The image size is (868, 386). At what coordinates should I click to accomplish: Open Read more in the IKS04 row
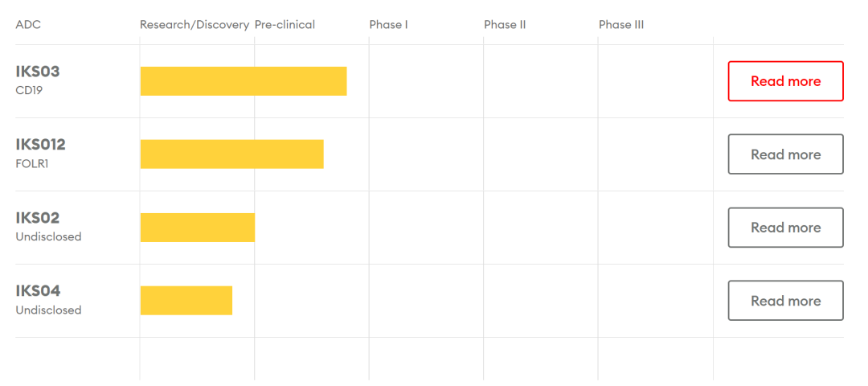tap(785, 300)
